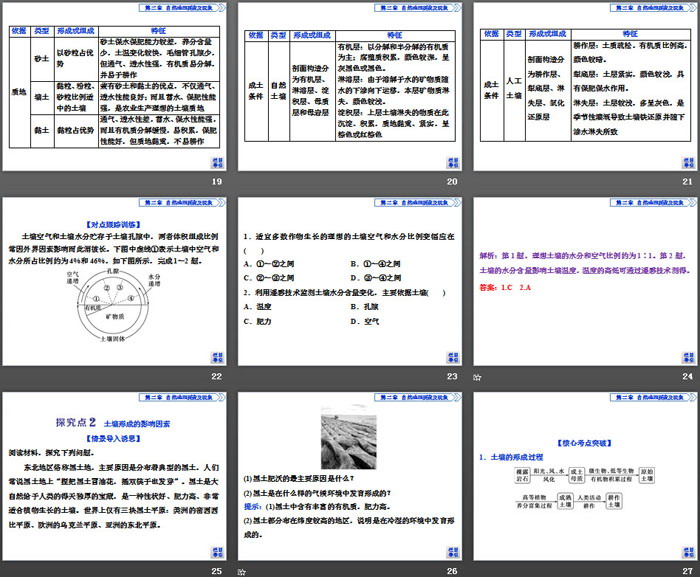Click the slide number 23 label
The image size is (700, 577).
pos(452,376)
